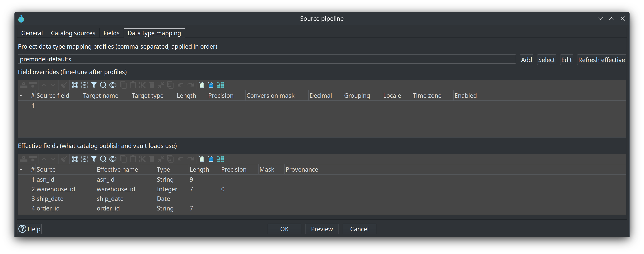Click paste clipboard icon in Field overrides toolbar
The height and width of the screenshot is (254, 644).
point(133,85)
